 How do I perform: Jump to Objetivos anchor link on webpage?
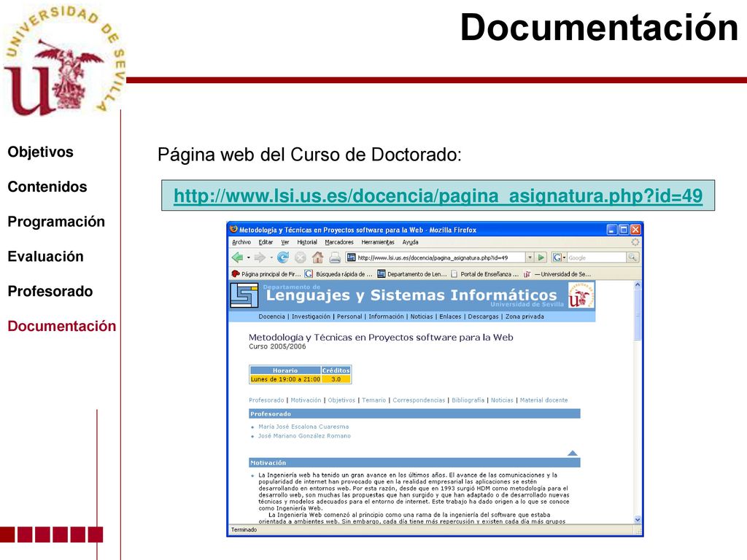click(x=341, y=400)
